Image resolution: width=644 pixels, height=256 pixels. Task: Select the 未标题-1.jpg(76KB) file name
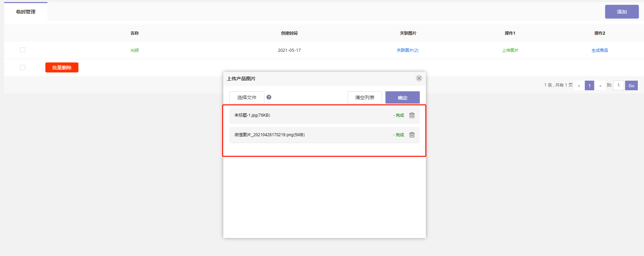[x=252, y=115]
